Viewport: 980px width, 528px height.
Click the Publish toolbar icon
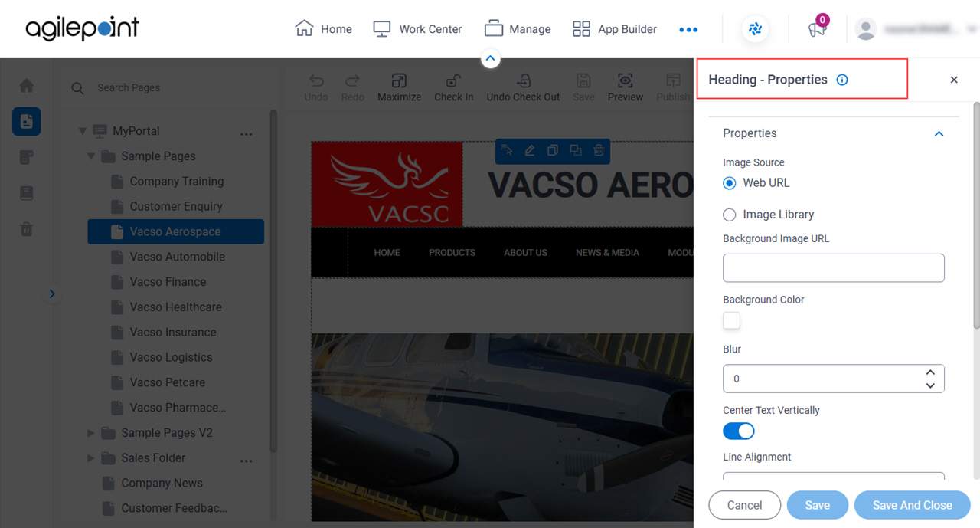pyautogui.click(x=673, y=80)
